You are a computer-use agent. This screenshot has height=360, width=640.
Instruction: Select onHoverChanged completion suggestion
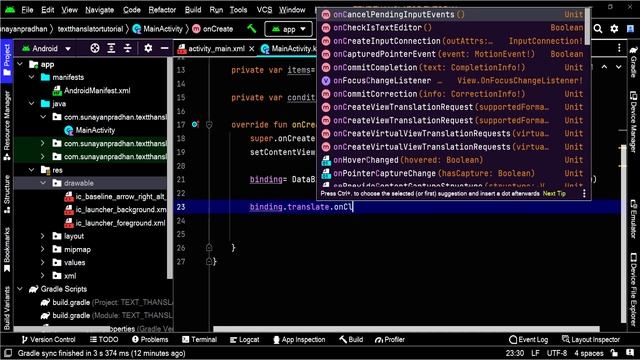point(452,160)
